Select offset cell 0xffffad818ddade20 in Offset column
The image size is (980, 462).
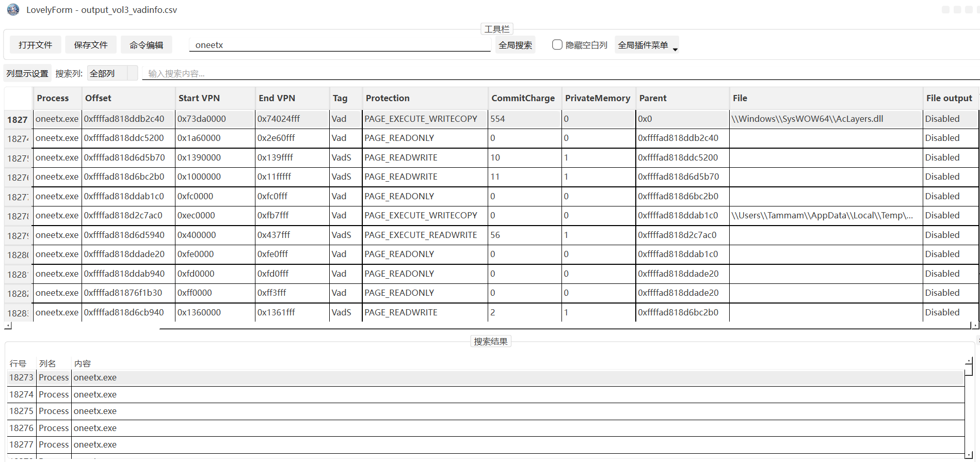pos(128,254)
